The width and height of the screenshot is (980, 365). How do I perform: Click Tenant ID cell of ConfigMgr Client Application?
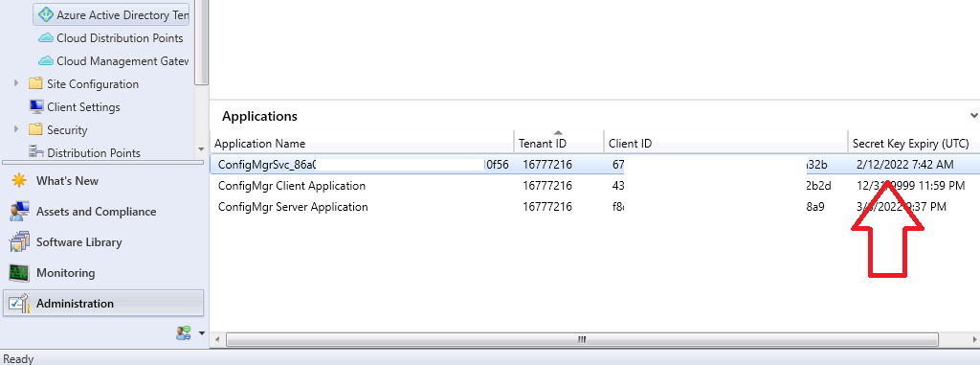(546, 186)
